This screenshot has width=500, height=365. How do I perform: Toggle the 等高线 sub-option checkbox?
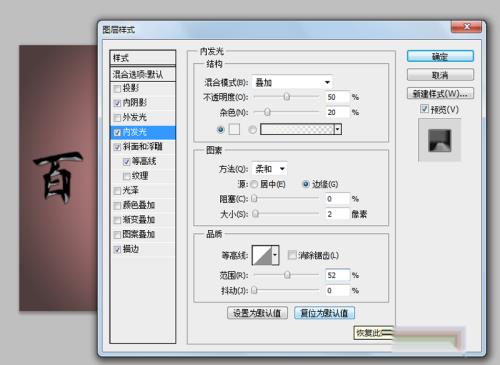[x=126, y=162]
